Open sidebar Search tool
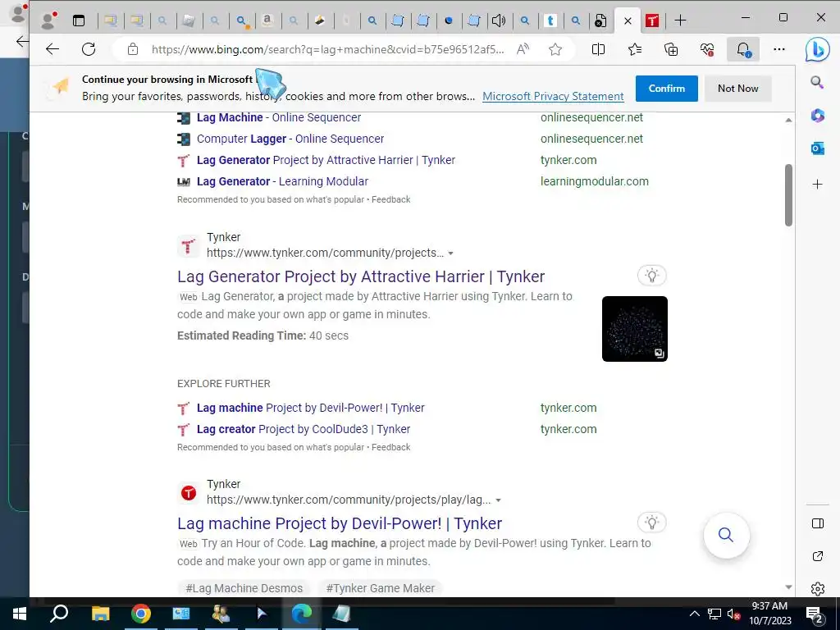Screen dimensions: 840x630 (817, 82)
